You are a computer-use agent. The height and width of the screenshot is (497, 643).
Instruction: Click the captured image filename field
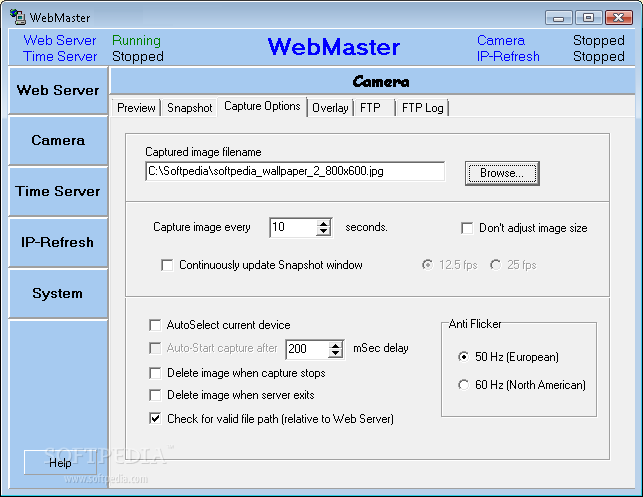295,171
